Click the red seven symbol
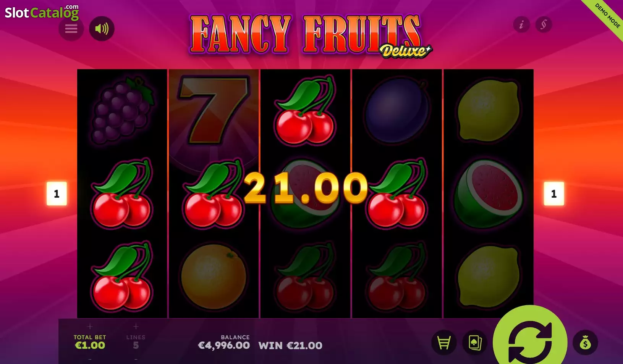Image resolution: width=623 pixels, height=364 pixels. (214, 110)
